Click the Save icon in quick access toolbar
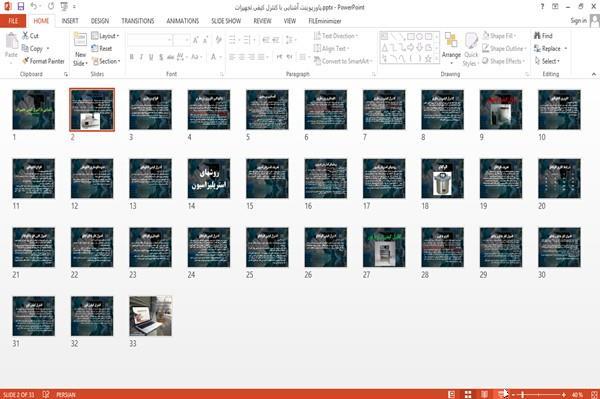Screen dimensions: 600x399 pos(21,7)
